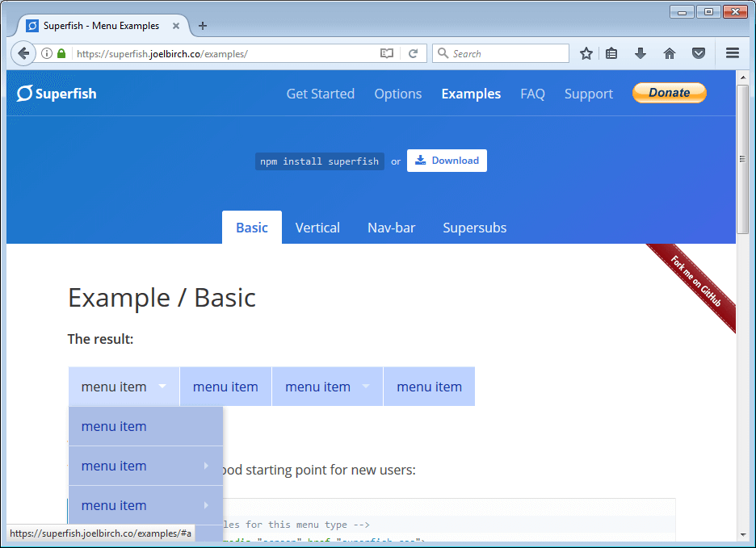Expand second submenu item right arrow
The width and height of the screenshot is (756, 548).
(206, 466)
